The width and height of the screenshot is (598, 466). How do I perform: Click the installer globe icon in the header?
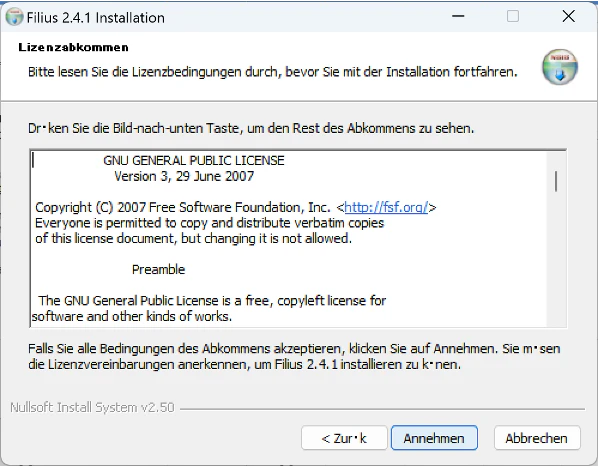[560, 67]
